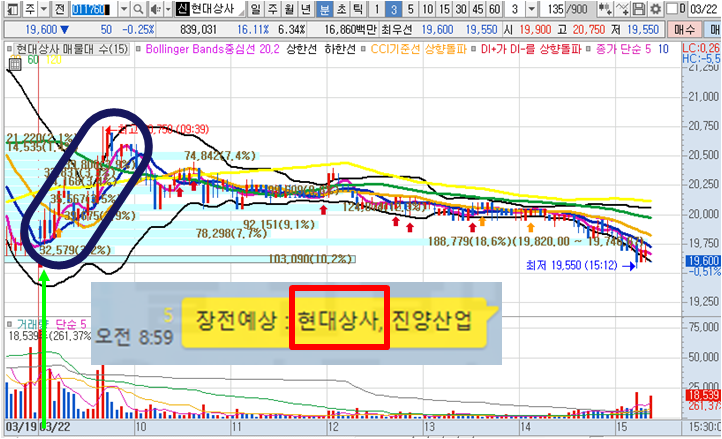The image size is (722, 439).
Task: Select 주 weekly chart period
Action: (x=273, y=9)
